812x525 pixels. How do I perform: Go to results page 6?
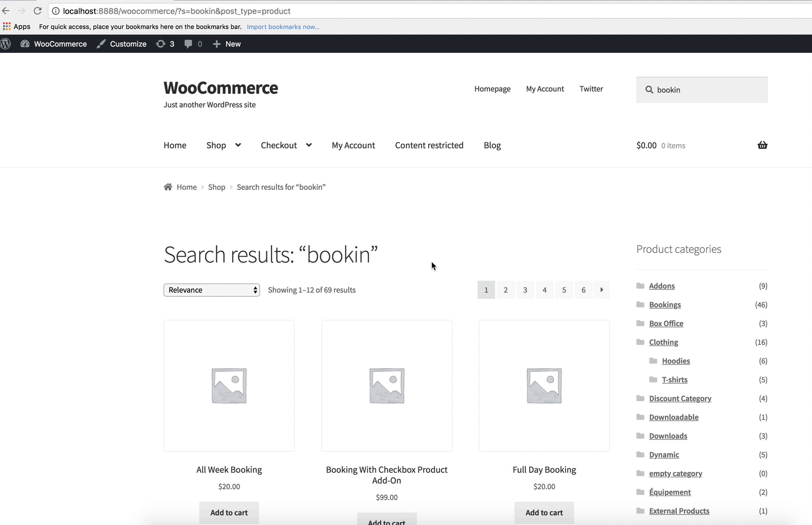tap(583, 290)
